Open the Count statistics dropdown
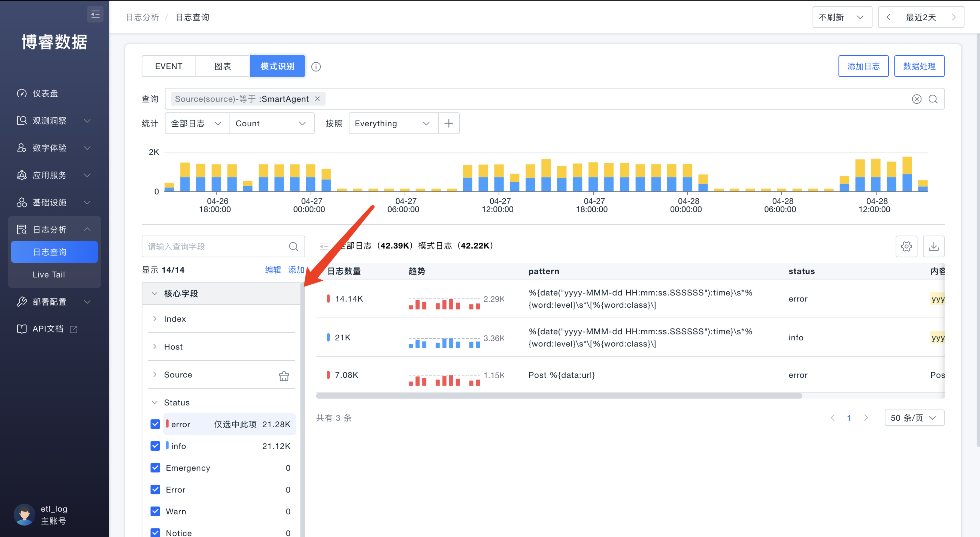The width and height of the screenshot is (980, 537). 271,123
